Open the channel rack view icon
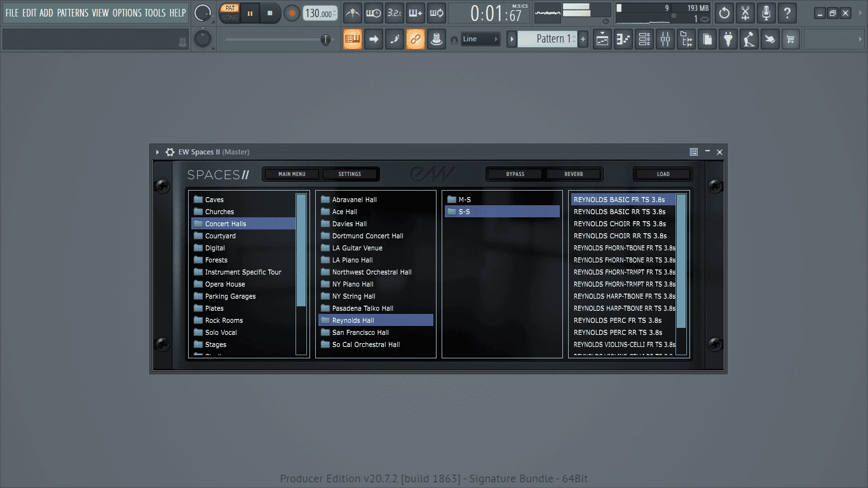 coord(644,39)
